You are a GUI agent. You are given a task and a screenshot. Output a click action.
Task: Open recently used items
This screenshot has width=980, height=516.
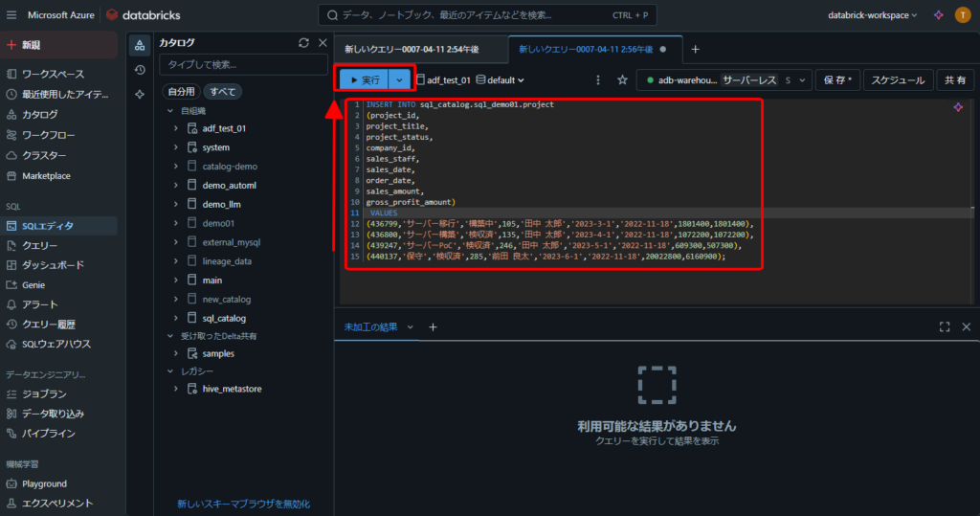point(58,95)
